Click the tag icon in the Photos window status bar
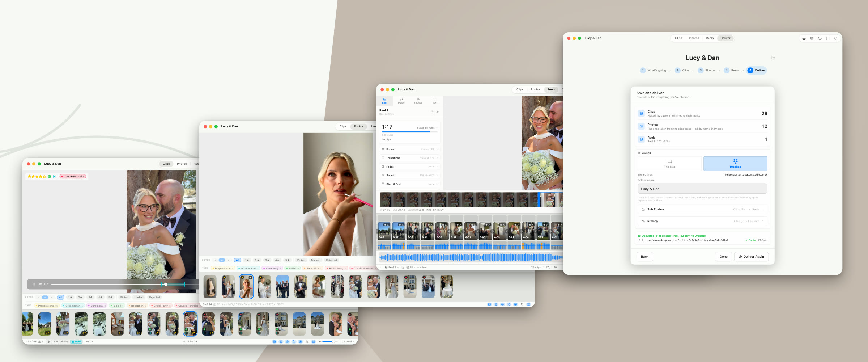Image resolution: width=868 pixels, height=362 pixels. coord(509,304)
